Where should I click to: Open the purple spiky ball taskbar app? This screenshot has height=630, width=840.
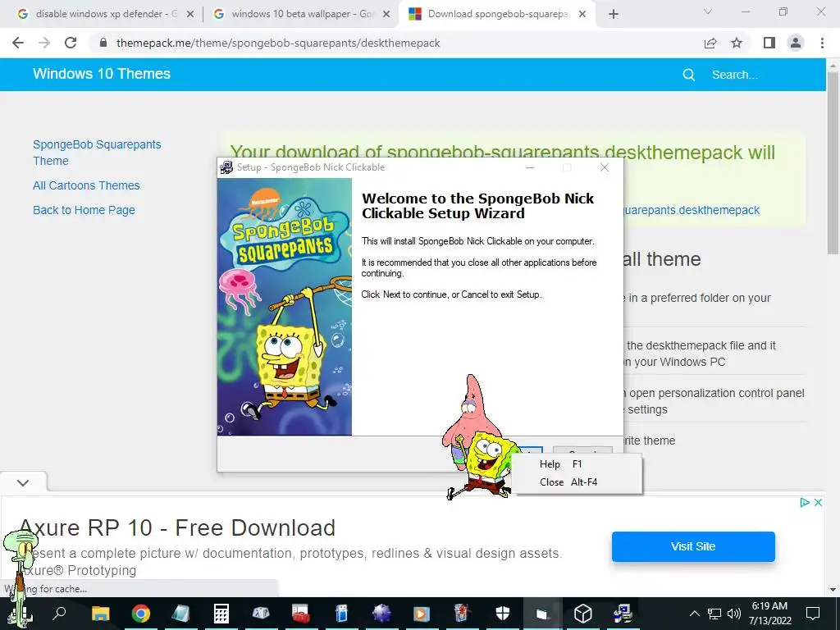[381, 614]
